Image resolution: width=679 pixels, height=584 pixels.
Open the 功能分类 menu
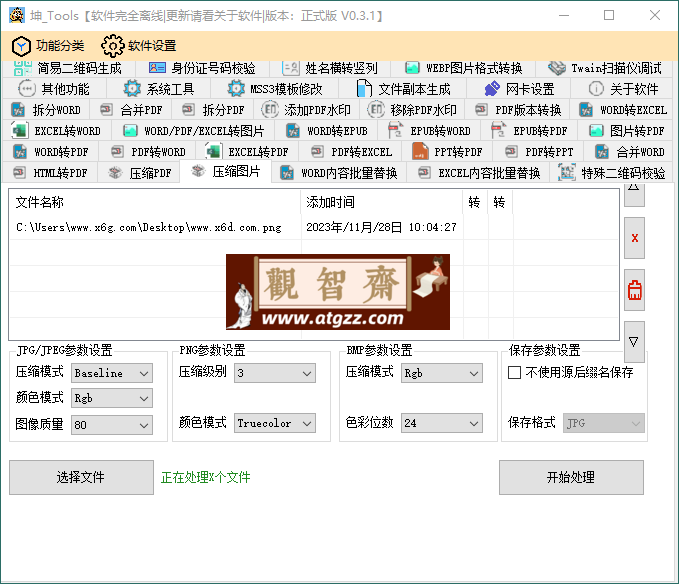click(x=48, y=45)
